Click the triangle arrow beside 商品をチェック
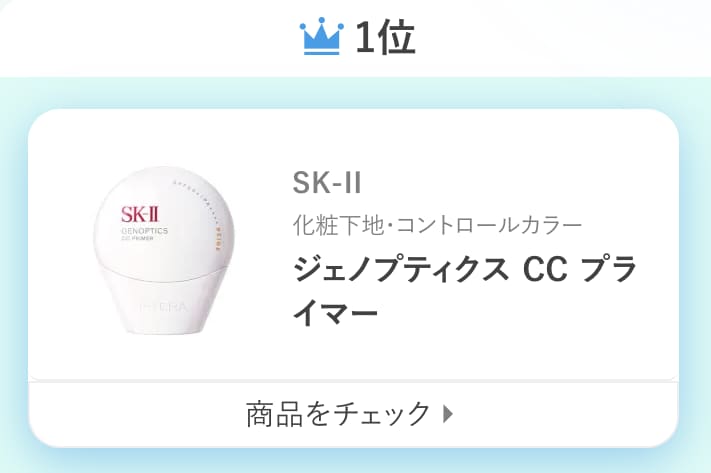The height and width of the screenshot is (473, 711). tap(448, 414)
